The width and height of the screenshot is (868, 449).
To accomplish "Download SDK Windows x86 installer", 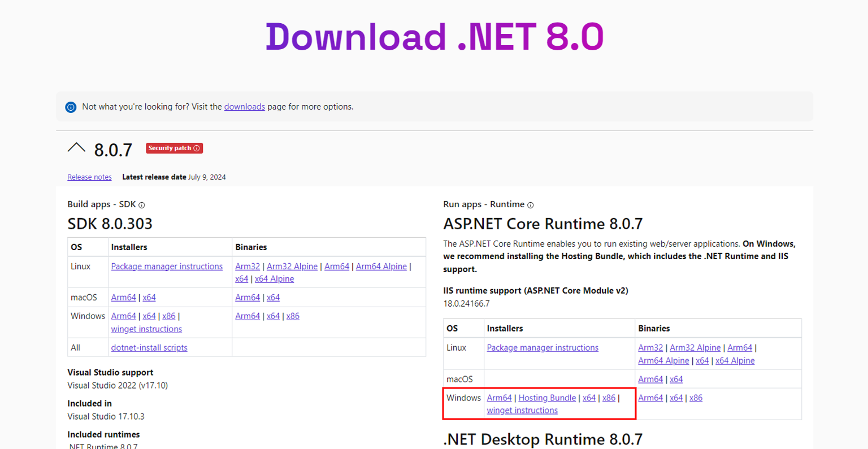I will tap(169, 316).
